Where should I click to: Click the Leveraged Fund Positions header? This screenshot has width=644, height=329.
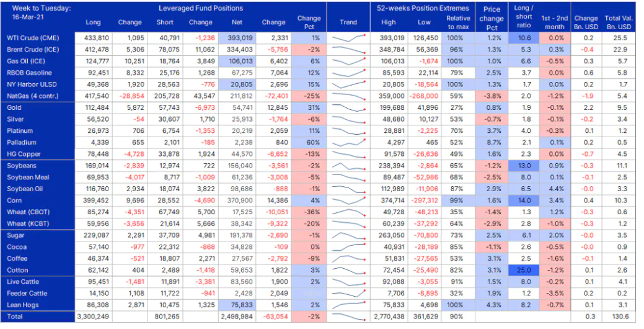coord(201,8)
